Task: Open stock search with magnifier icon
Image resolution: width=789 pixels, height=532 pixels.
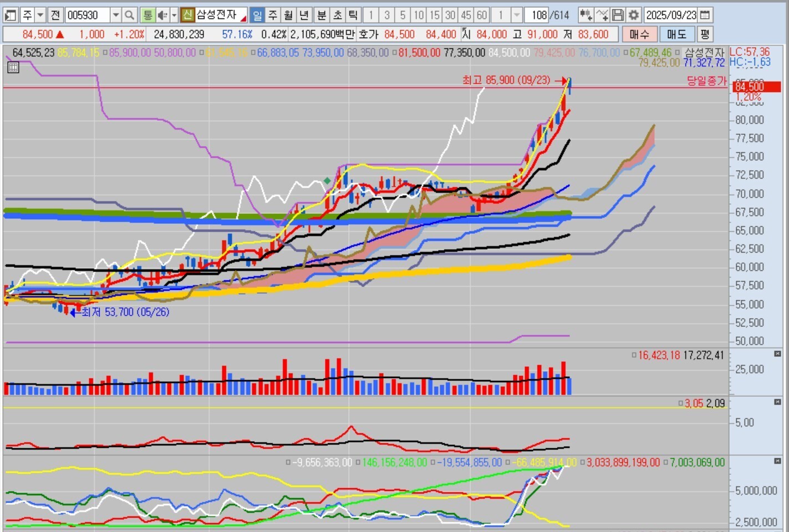Action: [x=129, y=15]
